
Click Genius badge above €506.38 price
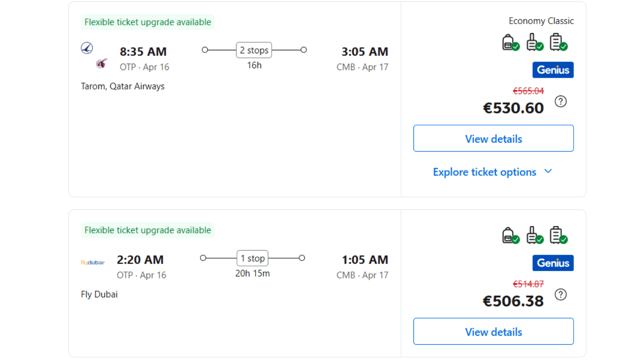553,263
